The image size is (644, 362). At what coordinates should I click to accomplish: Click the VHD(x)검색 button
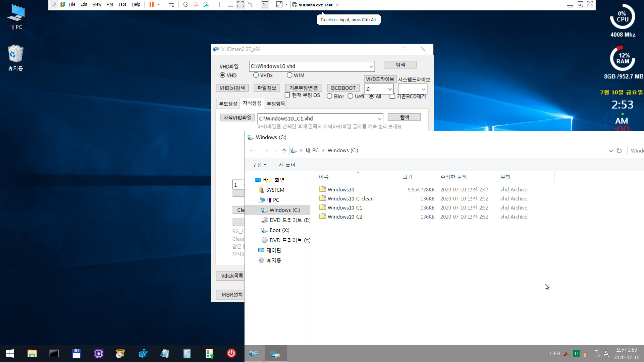tap(232, 88)
